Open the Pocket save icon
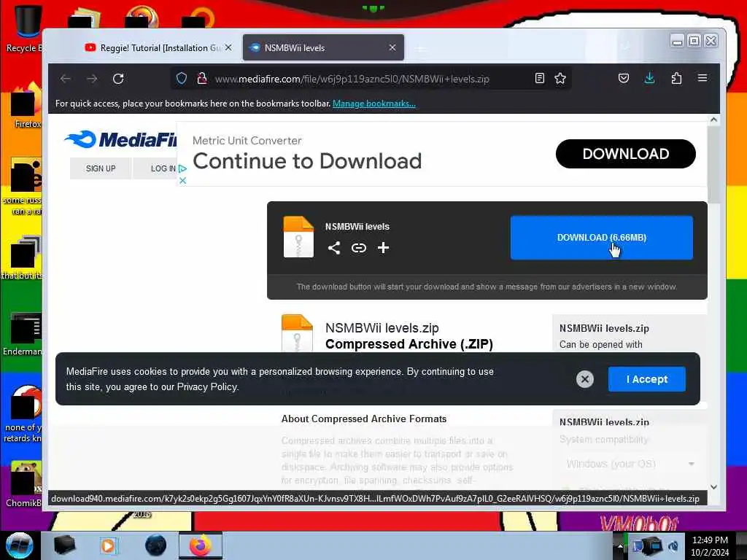 pyautogui.click(x=624, y=79)
